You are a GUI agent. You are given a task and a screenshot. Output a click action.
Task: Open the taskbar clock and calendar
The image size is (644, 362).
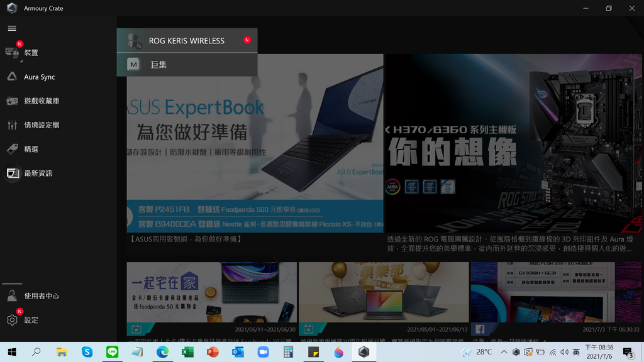pyautogui.click(x=599, y=352)
